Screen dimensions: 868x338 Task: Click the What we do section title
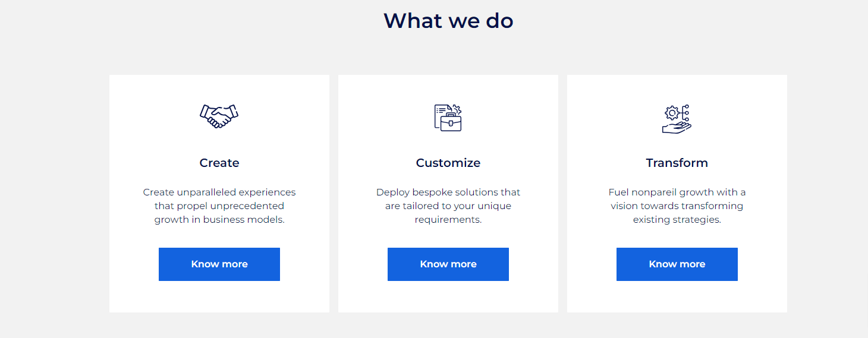[x=448, y=21]
